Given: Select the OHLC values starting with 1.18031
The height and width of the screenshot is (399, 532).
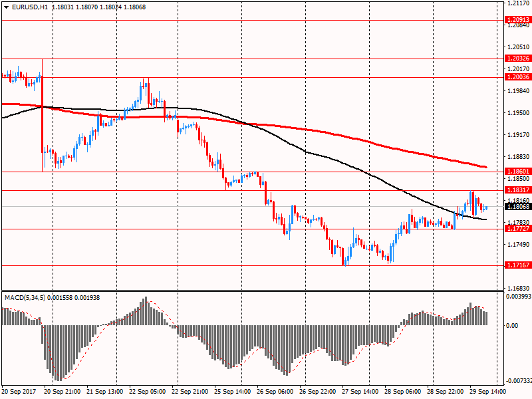Looking at the screenshot, I should 98,7.
